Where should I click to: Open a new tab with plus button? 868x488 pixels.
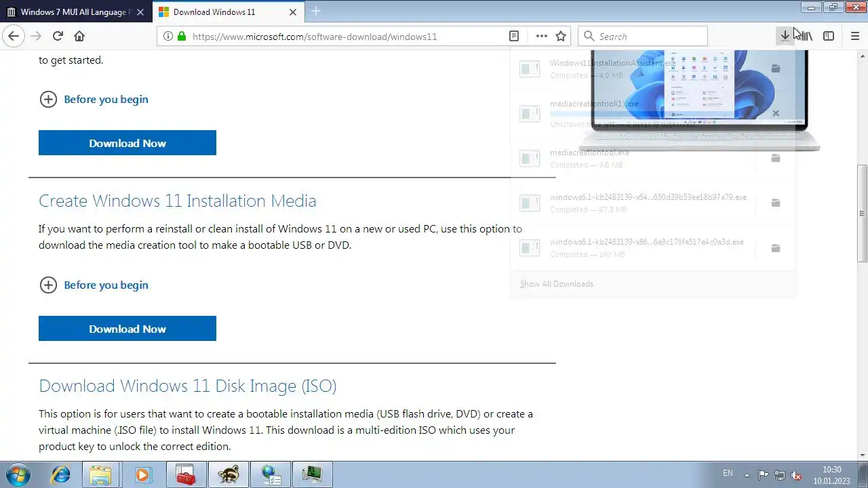316,12
